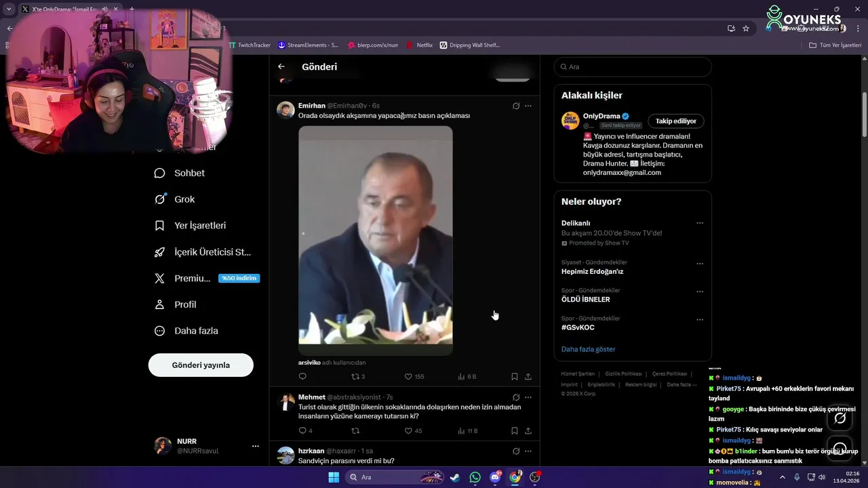Reply to Emirhan's post
The image size is (868, 488).
pos(302,376)
